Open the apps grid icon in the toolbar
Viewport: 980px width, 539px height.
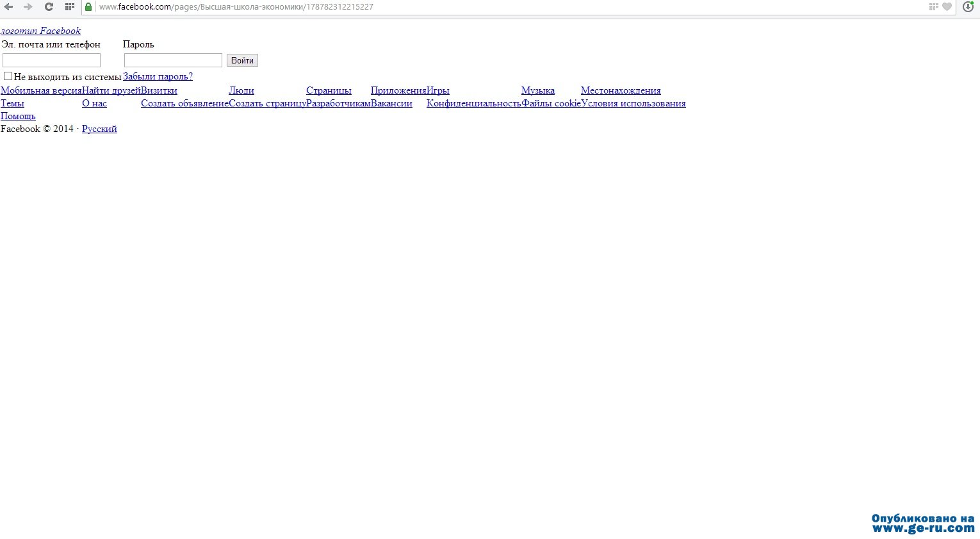click(70, 7)
